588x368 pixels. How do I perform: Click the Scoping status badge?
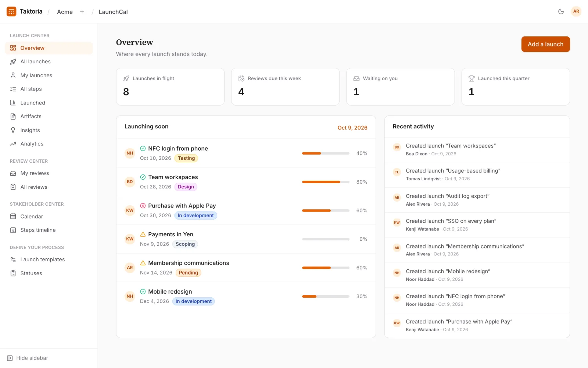click(x=185, y=244)
